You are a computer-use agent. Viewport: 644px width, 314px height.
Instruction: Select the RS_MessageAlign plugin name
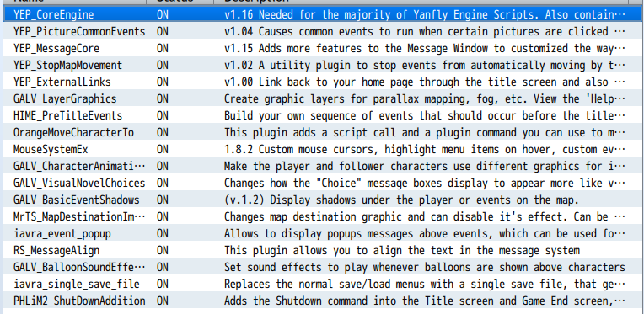pyautogui.click(x=56, y=250)
